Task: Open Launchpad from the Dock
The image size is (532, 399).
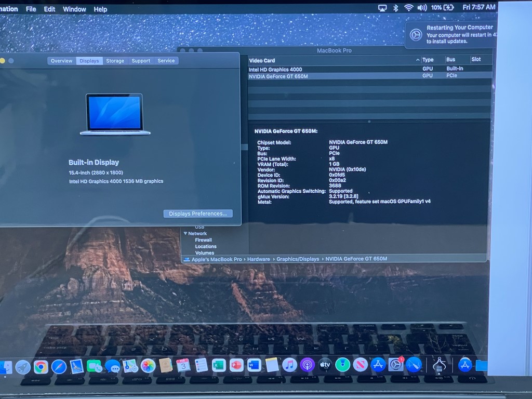Action: 23,367
